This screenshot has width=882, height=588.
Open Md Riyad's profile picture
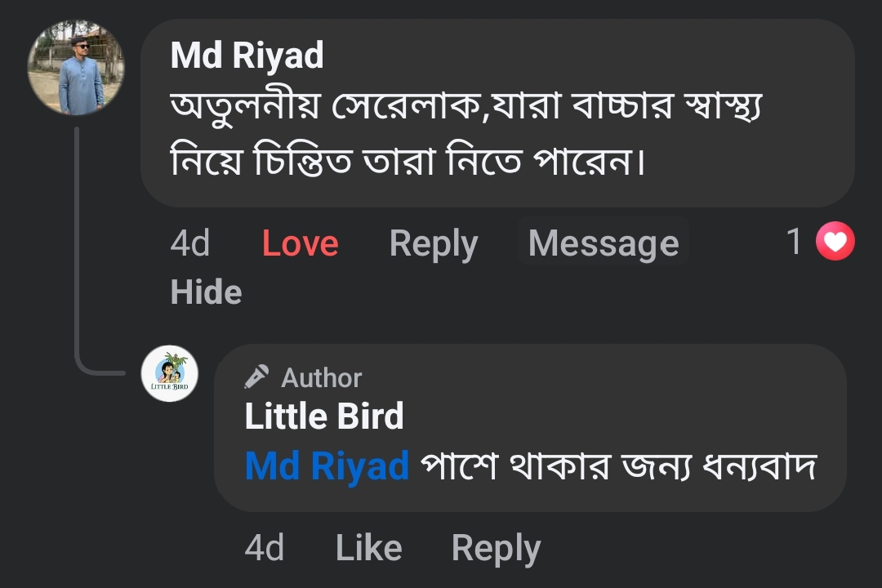tap(76, 69)
